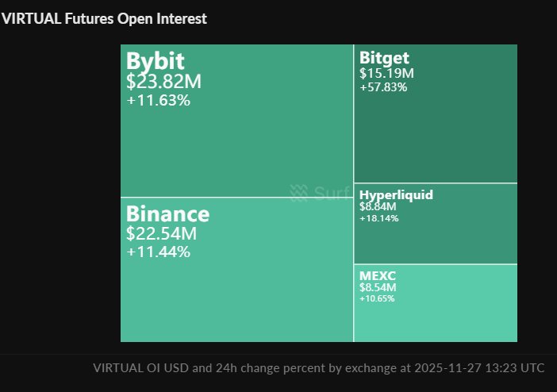Click the Surf watermark logo icon

(x=298, y=192)
